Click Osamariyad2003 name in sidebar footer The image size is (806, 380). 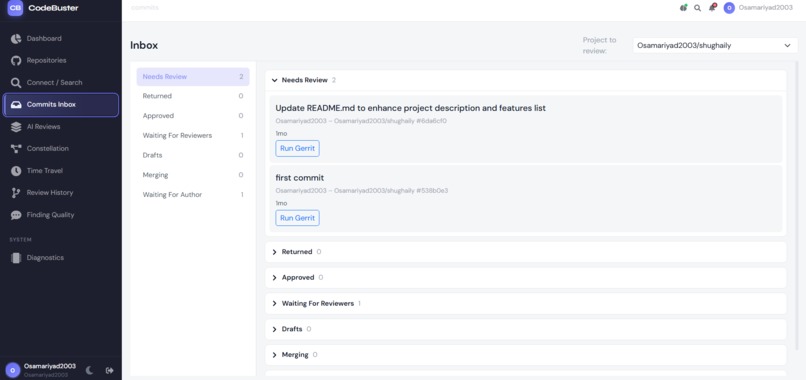tap(50, 366)
